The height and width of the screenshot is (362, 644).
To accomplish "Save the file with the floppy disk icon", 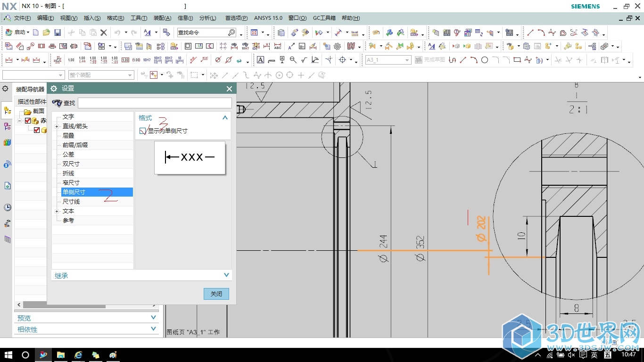I will tap(58, 33).
